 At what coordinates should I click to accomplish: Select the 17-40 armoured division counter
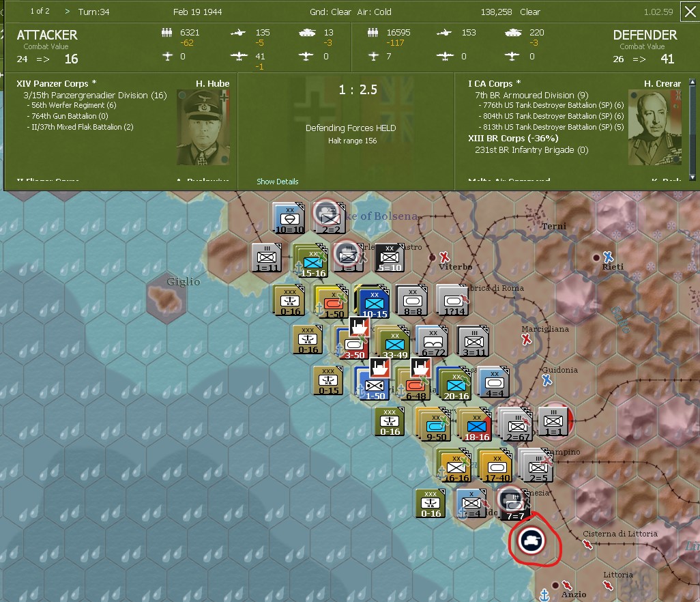pyautogui.click(x=495, y=465)
